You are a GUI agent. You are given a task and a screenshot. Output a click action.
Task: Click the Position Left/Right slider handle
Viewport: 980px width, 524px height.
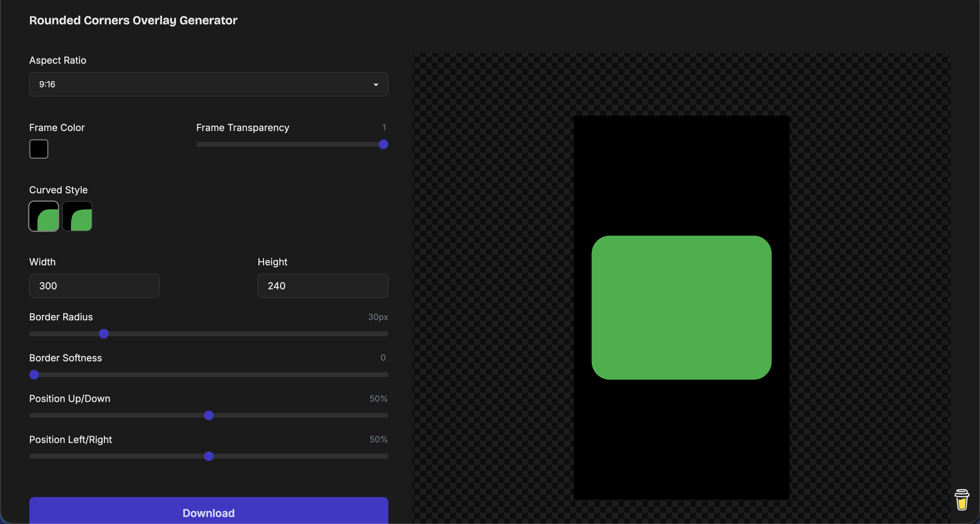tap(208, 457)
